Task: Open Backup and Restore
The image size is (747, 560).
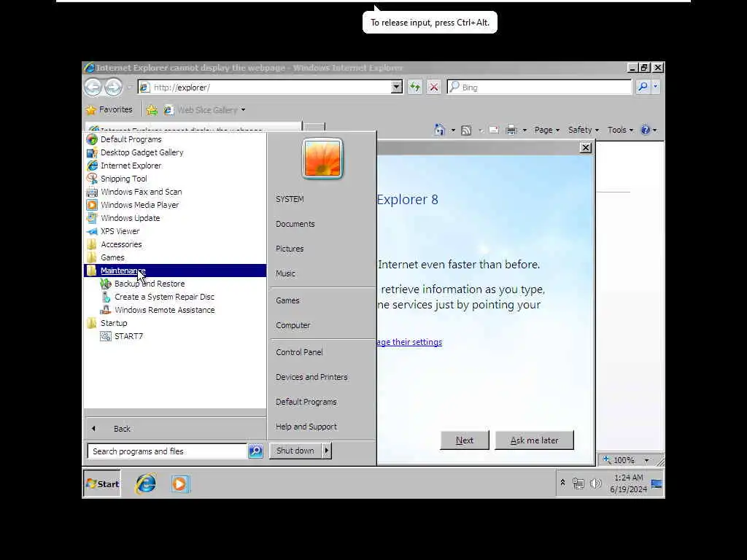Action: coord(149,284)
